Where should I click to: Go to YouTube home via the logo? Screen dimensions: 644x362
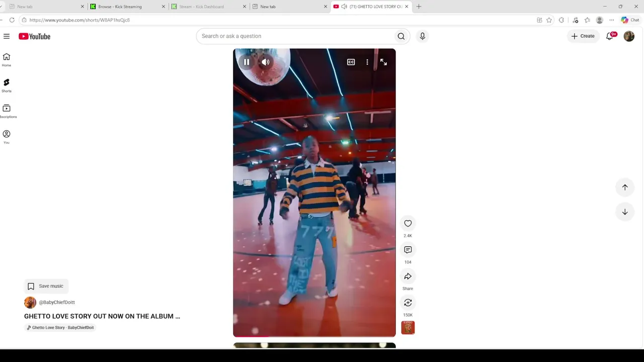pos(34,36)
